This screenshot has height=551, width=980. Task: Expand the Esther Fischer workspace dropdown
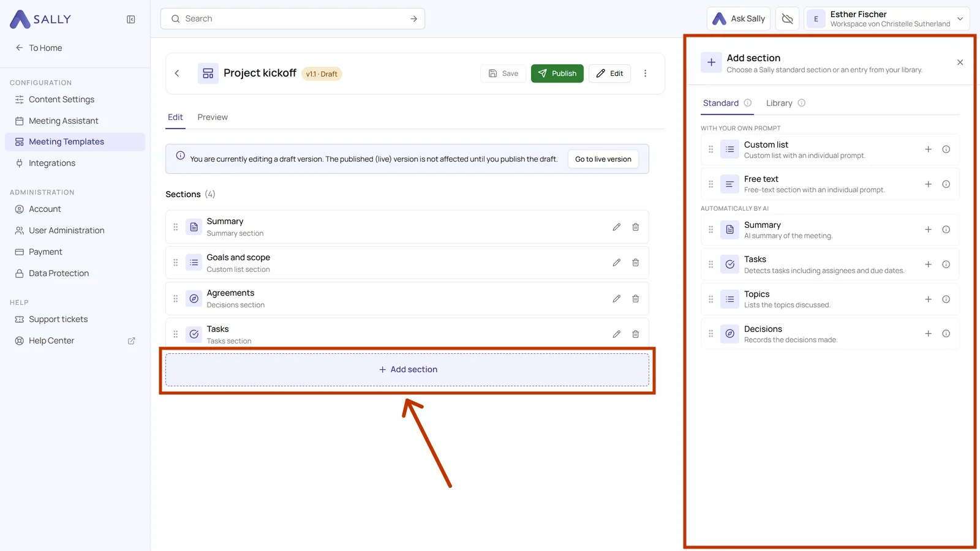887,19
